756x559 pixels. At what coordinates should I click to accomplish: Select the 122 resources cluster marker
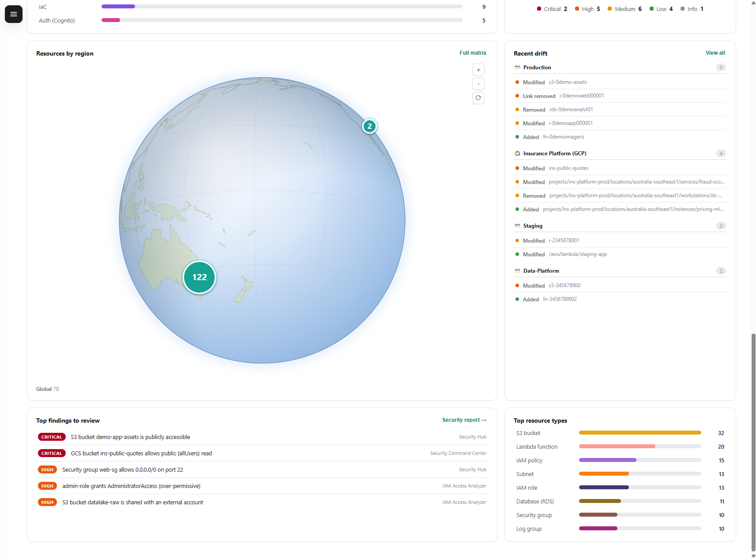pyautogui.click(x=199, y=277)
